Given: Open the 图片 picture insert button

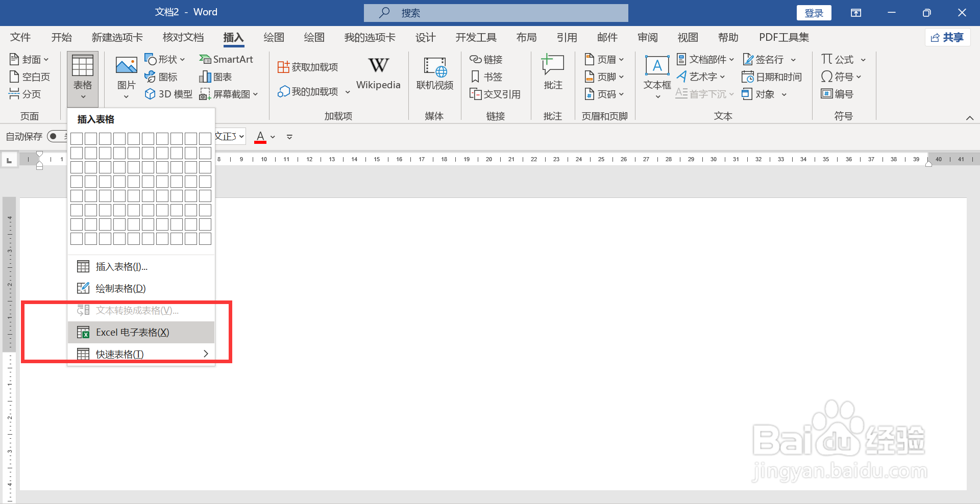Looking at the screenshot, I should pos(126,78).
